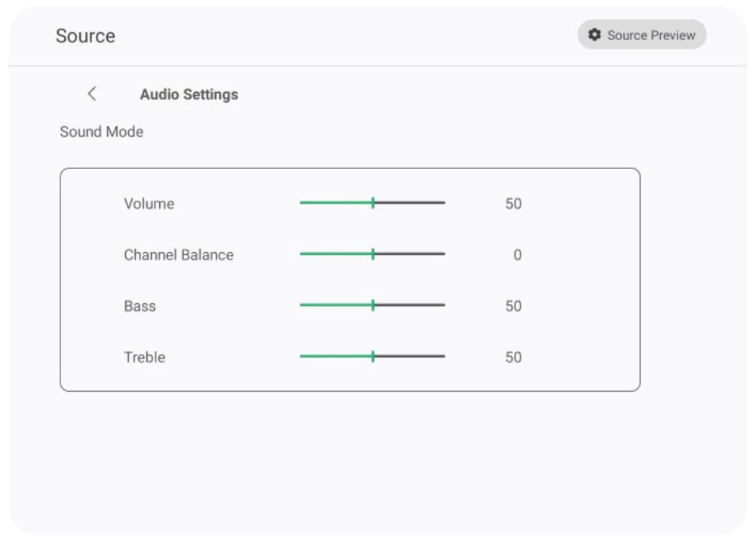Go back using the left chevron arrow

click(x=92, y=94)
